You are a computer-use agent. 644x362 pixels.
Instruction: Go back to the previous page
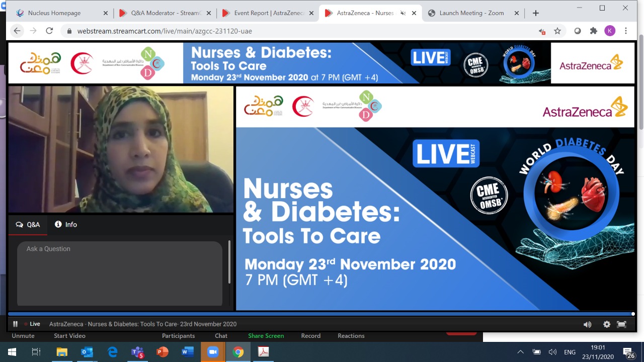point(17,31)
